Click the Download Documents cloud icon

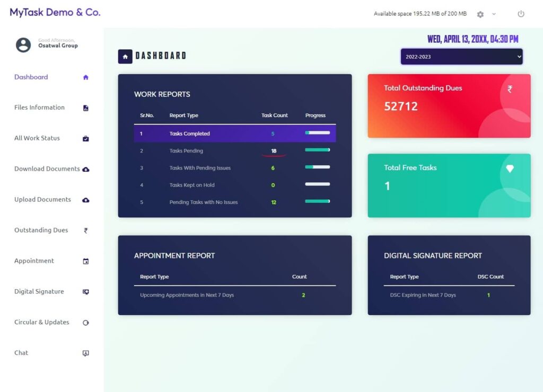(x=86, y=170)
